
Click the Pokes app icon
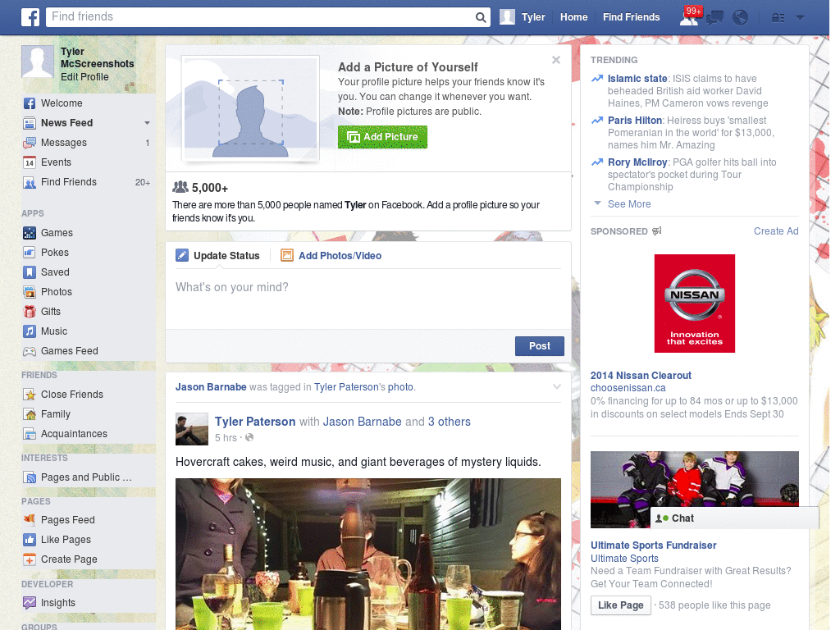tap(30, 253)
